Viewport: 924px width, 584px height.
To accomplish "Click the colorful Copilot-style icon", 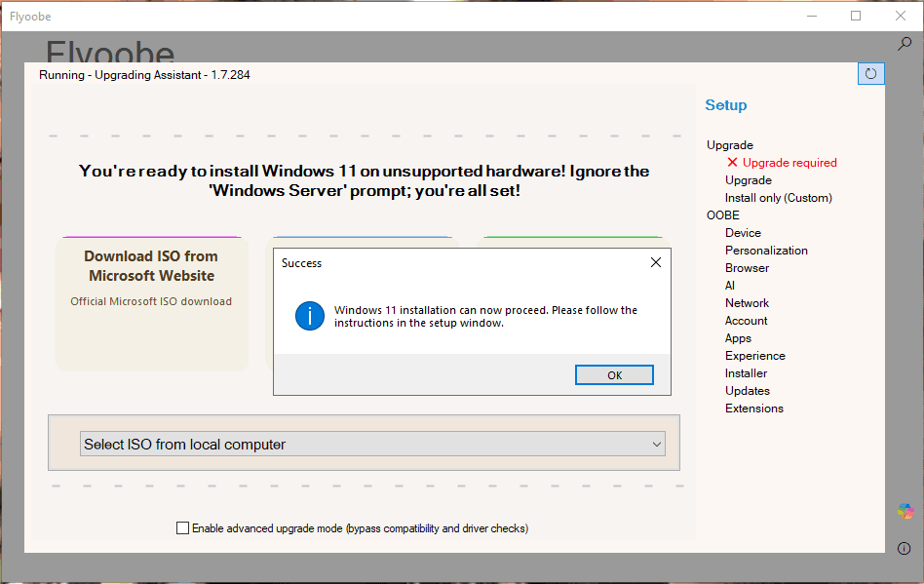I will pos(905,512).
